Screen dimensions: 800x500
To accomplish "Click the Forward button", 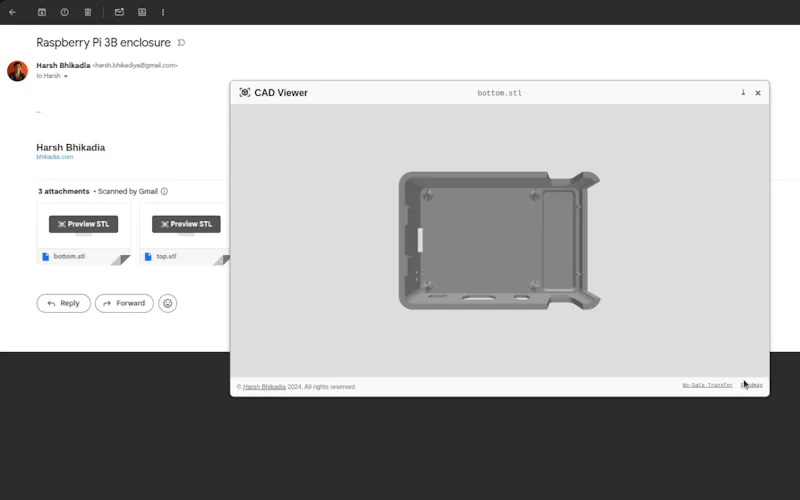I will click(124, 303).
